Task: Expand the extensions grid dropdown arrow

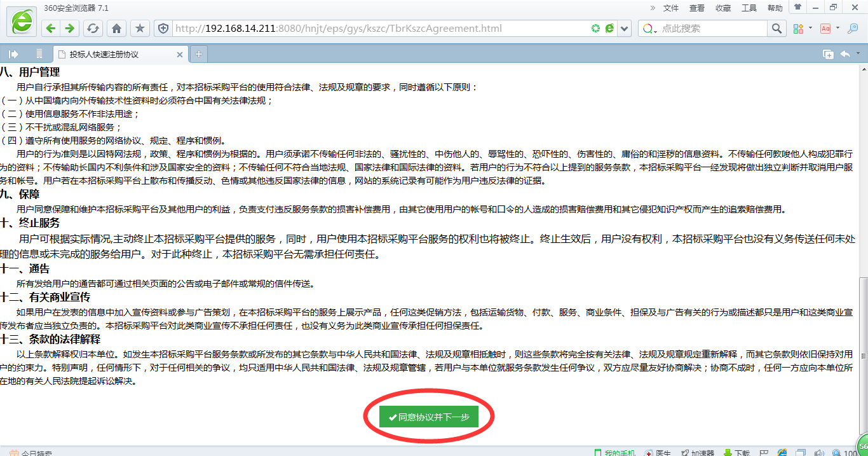Action: click(x=810, y=29)
